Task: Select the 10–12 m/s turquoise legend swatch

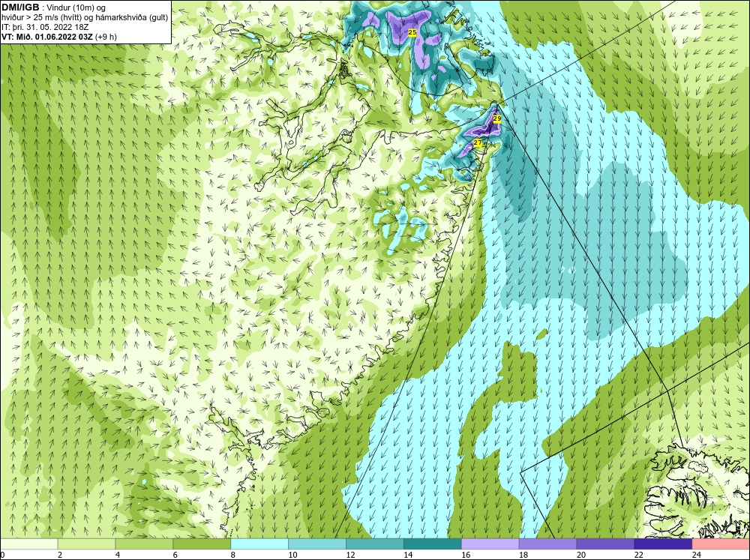Action: (x=317, y=544)
